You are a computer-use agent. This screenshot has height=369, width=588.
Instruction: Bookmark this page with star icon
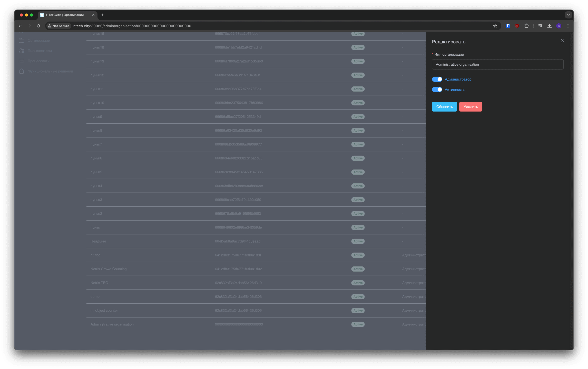tap(495, 26)
